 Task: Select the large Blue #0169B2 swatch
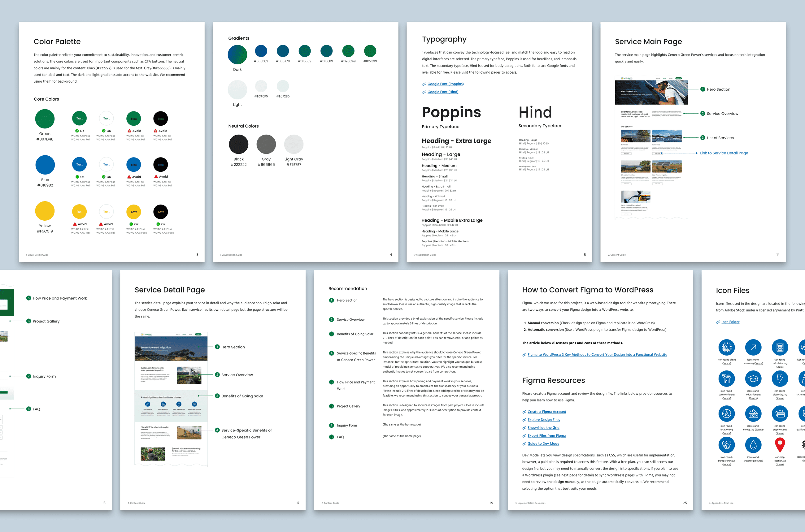(x=45, y=165)
